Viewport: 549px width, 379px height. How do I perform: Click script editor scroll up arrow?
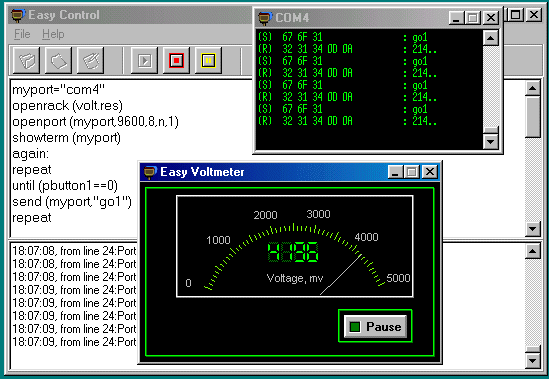point(533,88)
